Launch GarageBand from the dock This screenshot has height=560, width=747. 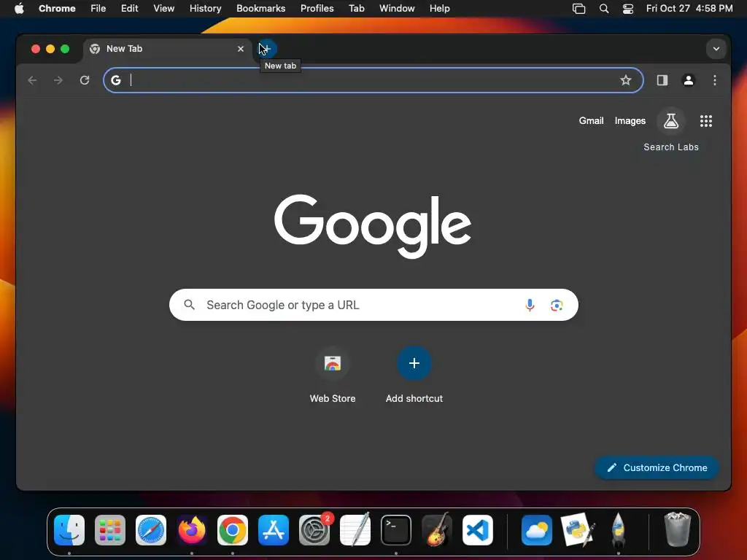point(437,530)
